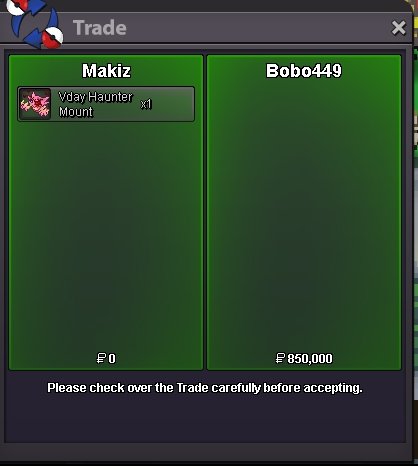The image size is (418, 466).
Task: Close the Trade window with X
Action: click(x=399, y=28)
